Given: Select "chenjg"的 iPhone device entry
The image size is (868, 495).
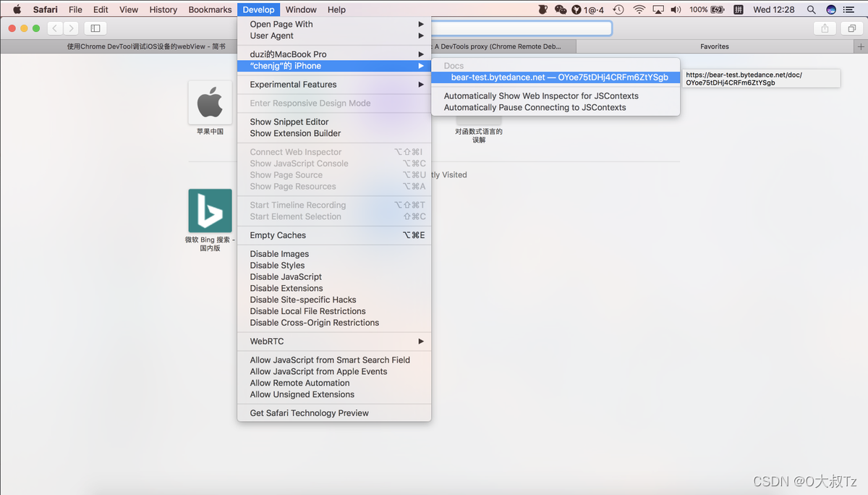Looking at the screenshot, I should tap(335, 66).
